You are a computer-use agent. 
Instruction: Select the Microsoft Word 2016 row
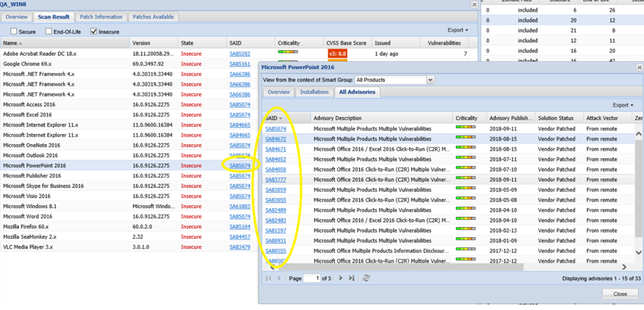(x=129, y=217)
